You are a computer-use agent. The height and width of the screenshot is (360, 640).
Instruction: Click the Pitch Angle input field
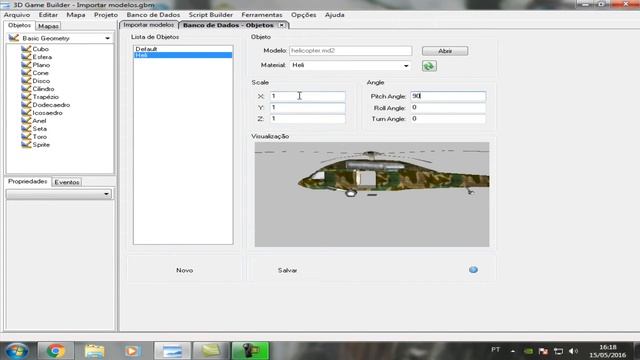point(448,96)
